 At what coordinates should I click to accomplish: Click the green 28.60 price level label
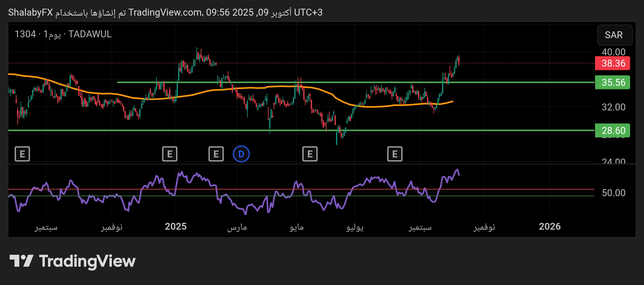click(613, 130)
